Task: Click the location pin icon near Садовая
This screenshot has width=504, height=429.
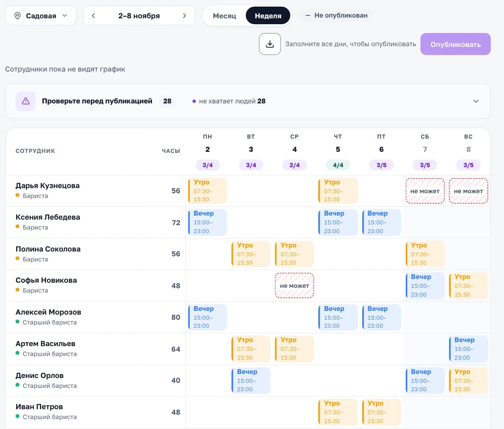Action: [x=17, y=16]
